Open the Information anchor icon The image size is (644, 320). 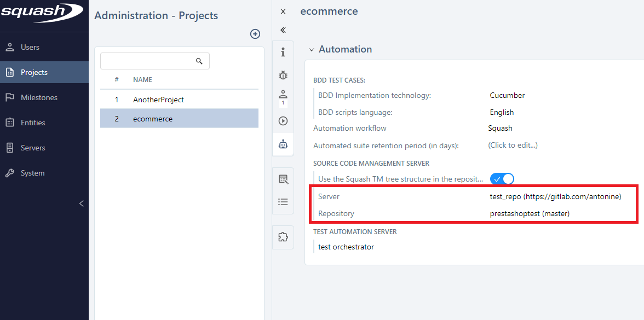pos(283,52)
